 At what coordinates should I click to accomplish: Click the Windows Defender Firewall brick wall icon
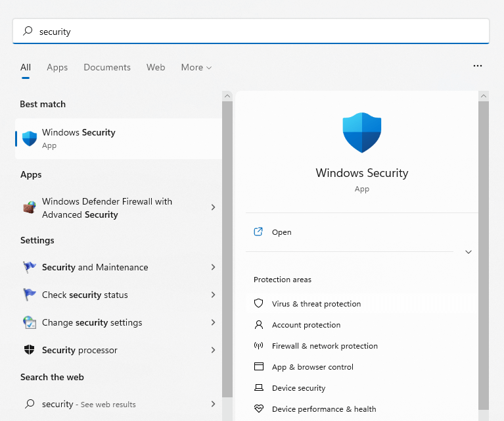pos(29,208)
